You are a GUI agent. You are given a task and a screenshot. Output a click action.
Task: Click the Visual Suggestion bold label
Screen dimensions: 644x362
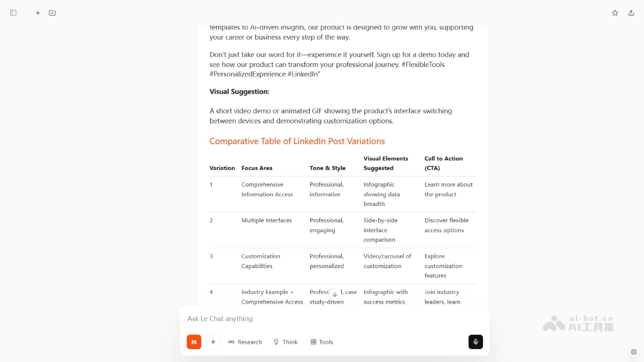click(239, 92)
